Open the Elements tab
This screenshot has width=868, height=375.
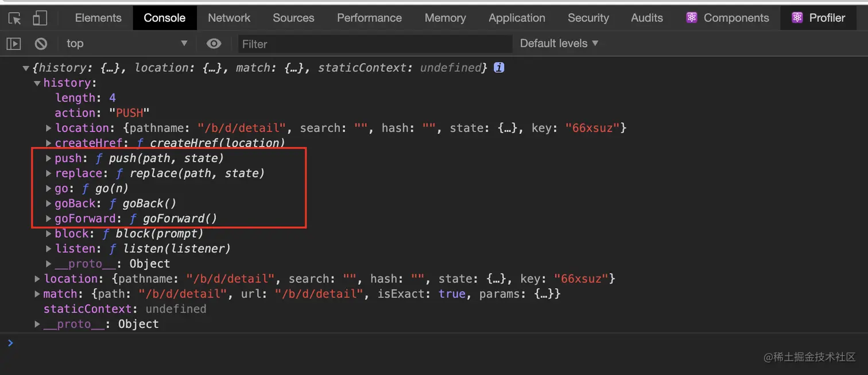98,18
